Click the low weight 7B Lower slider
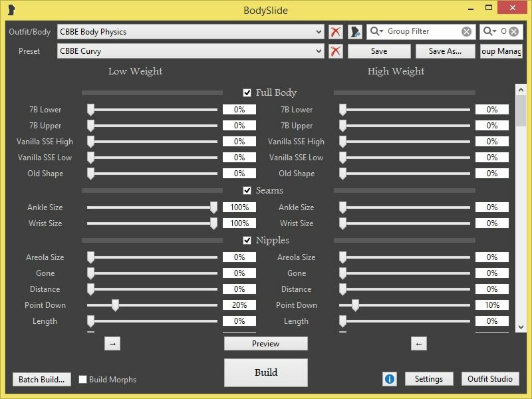Viewport: 532px width, 399px height. (x=152, y=110)
